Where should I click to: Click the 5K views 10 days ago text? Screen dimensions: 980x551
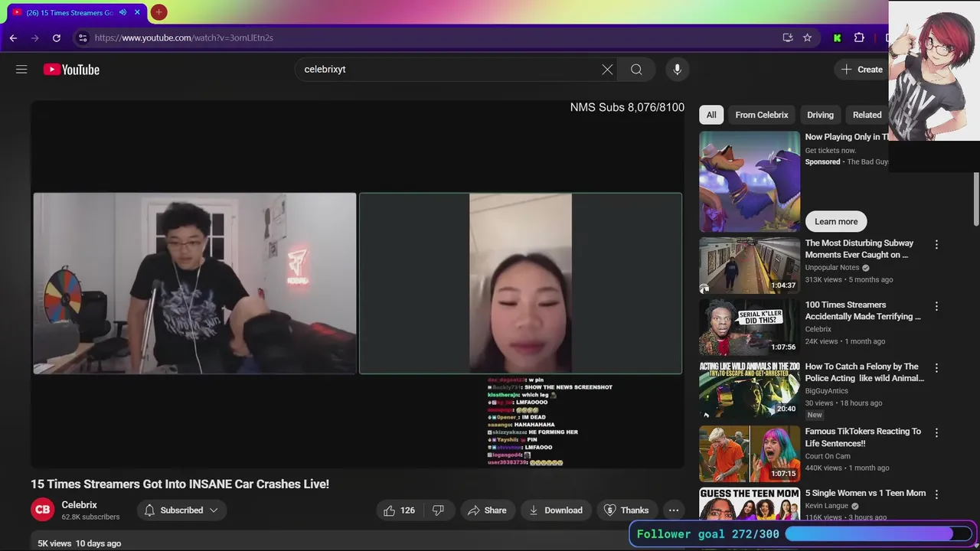coord(80,543)
